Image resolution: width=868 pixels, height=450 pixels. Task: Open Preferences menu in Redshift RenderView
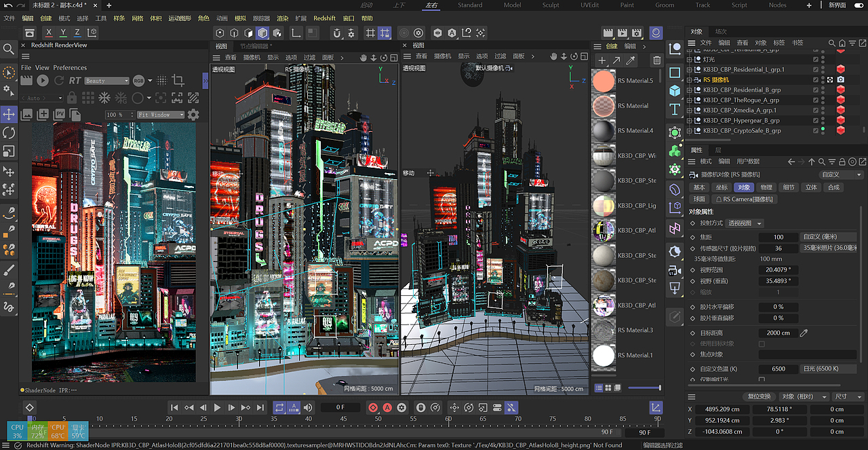click(x=70, y=68)
